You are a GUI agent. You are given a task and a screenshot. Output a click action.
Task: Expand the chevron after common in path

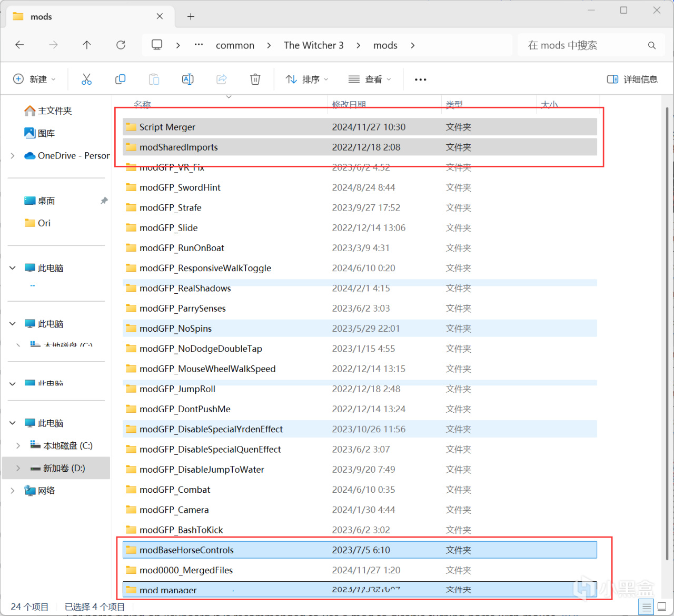pyautogui.click(x=269, y=45)
